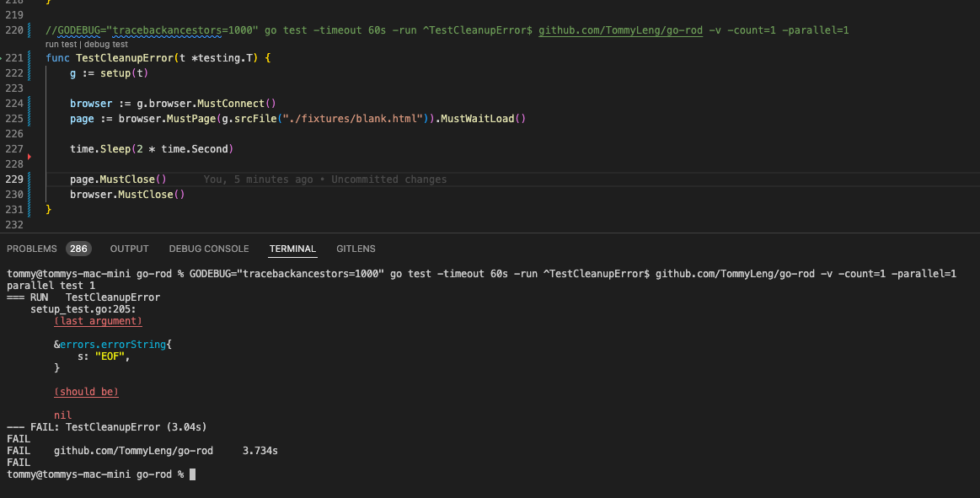The image size is (980, 498).
Task: Click '--- FAIL: TestCleanupError (3.04s)' line
Action: point(107,427)
